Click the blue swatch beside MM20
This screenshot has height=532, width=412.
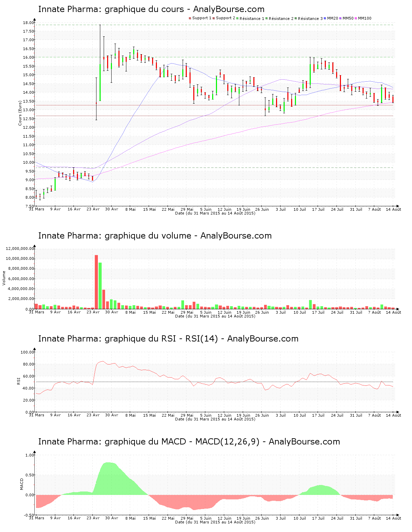click(x=325, y=18)
